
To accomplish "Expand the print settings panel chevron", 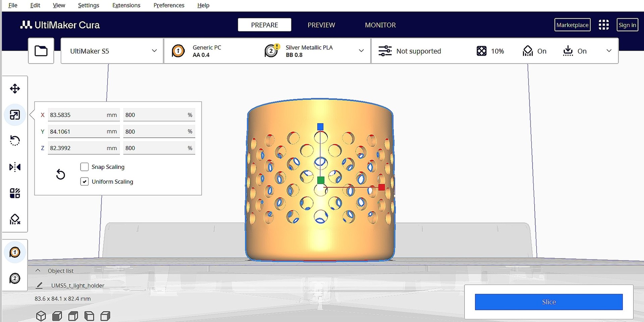I will (x=609, y=51).
